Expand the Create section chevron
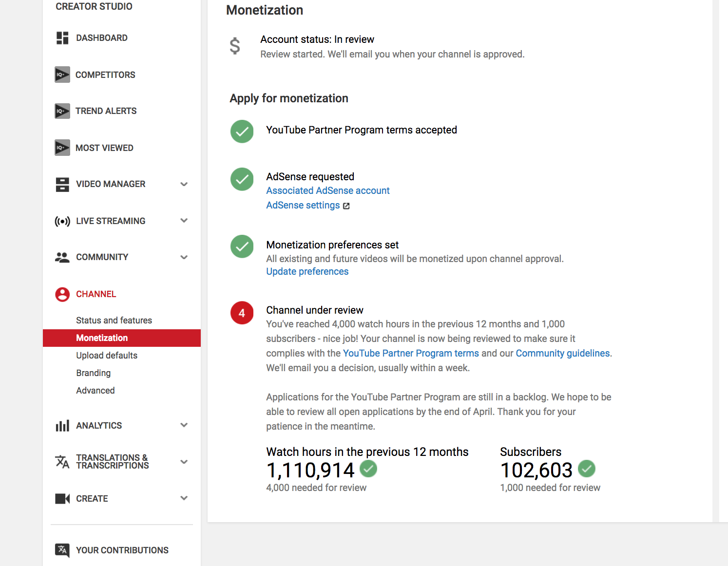The image size is (728, 566). coord(184,498)
